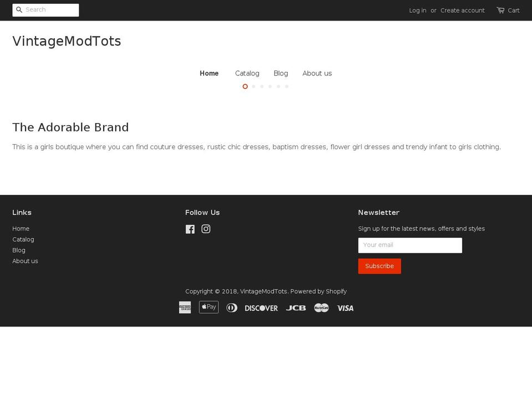Open VintageModTots link in copyright line

click(x=264, y=291)
